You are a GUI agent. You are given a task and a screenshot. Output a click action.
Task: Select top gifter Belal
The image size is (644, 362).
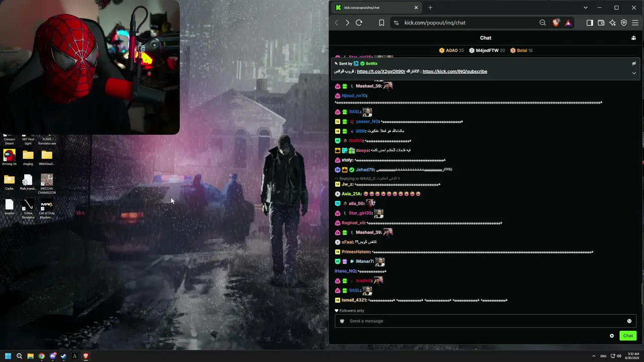tap(521, 50)
